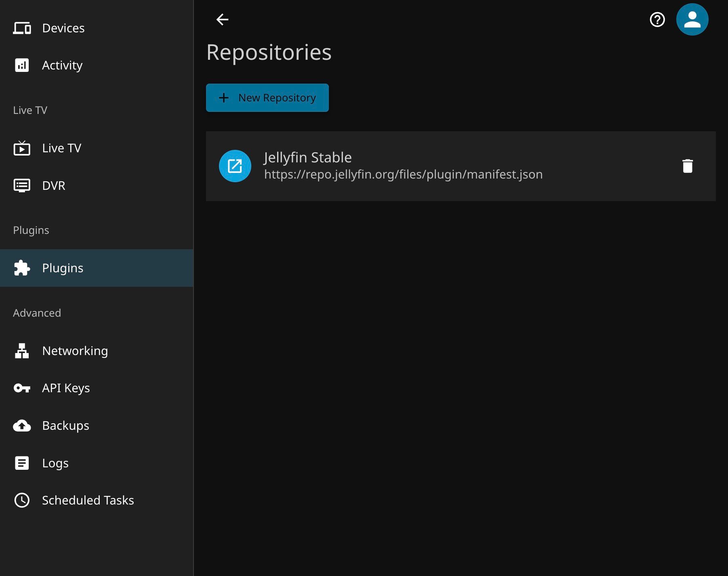Click the plus icon on New Repository

click(224, 98)
